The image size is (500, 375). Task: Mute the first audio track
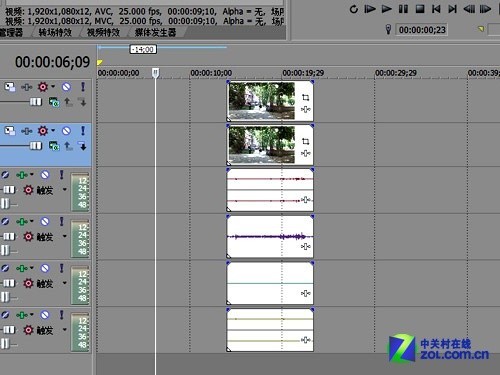click(45, 175)
